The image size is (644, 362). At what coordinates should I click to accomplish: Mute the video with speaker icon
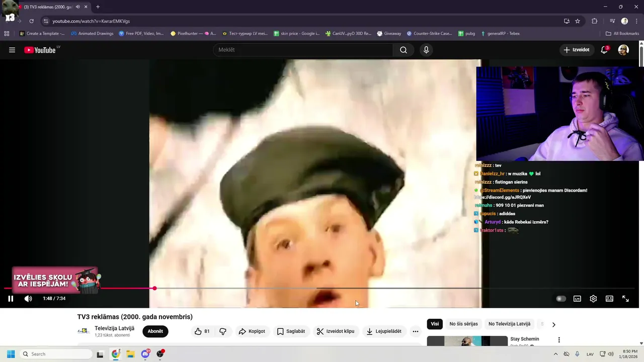click(28, 299)
